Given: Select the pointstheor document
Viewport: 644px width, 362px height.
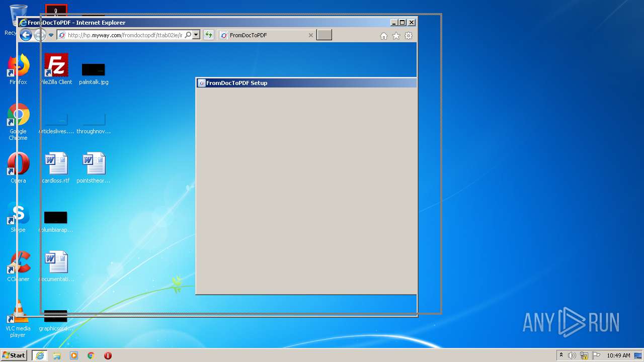Looking at the screenshot, I should [94, 168].
